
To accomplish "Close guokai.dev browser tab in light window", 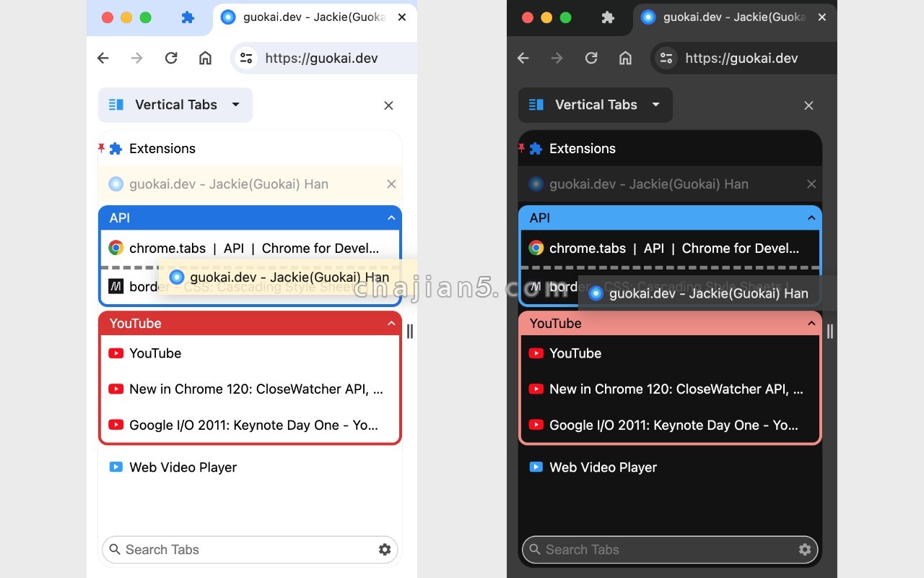I will pyautogui.click(x=402, y=17).
